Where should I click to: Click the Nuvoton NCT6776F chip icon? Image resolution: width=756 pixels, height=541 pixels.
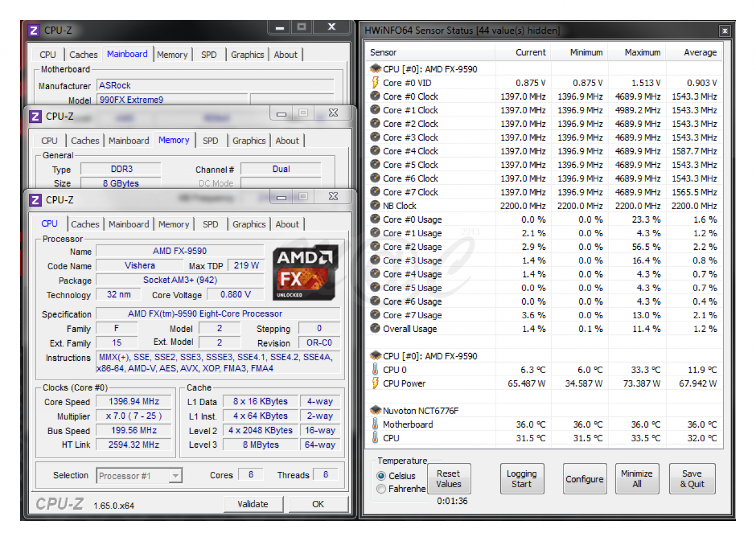tap(375, 410)
